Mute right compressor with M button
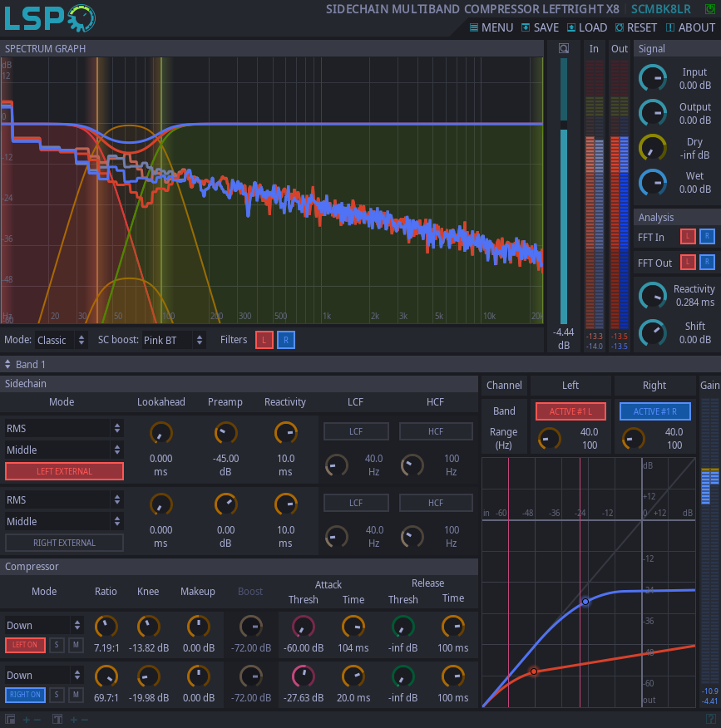 pyautogui.click(x=76, y=695)
